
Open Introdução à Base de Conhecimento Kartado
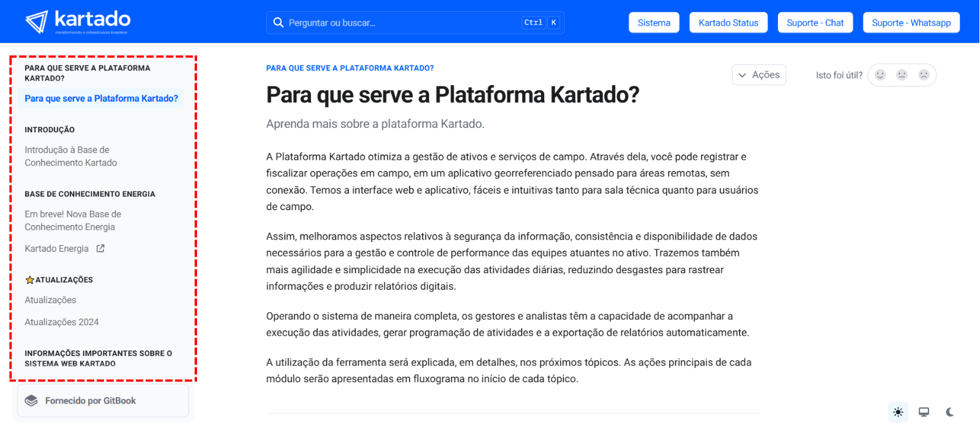(70, 156)
